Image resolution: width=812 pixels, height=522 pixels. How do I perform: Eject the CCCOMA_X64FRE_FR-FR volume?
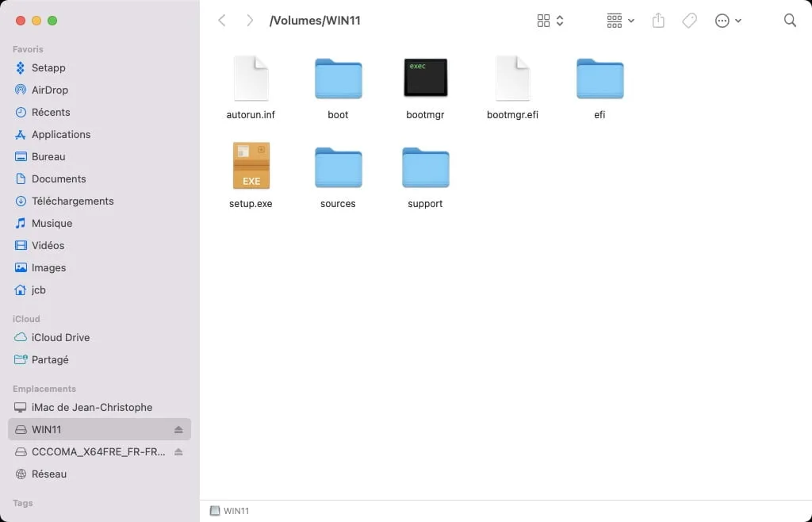click(178, 452)
